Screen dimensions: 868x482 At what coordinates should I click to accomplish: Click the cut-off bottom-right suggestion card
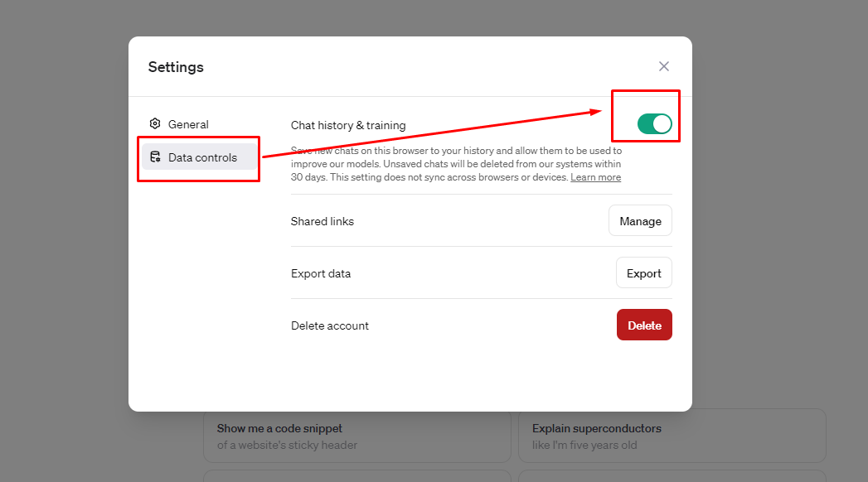[672, 476]
